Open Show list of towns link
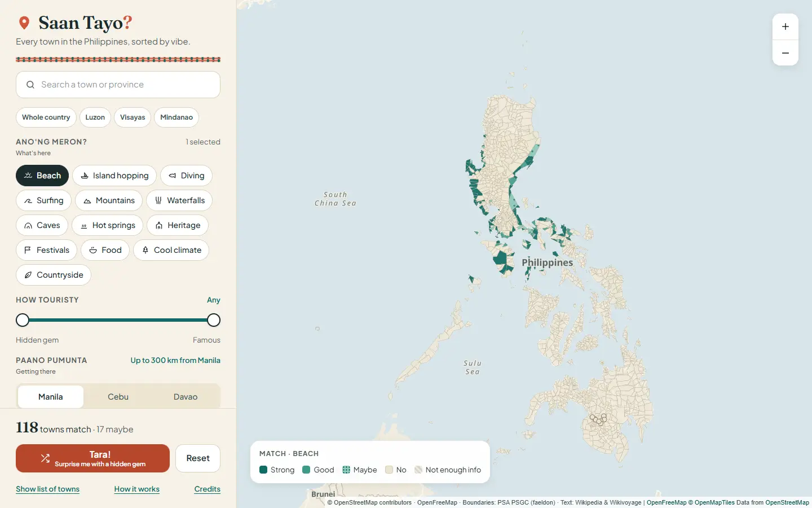Viewport: 812px width, 508px height. pyautogui.click(x=47, y=489)
